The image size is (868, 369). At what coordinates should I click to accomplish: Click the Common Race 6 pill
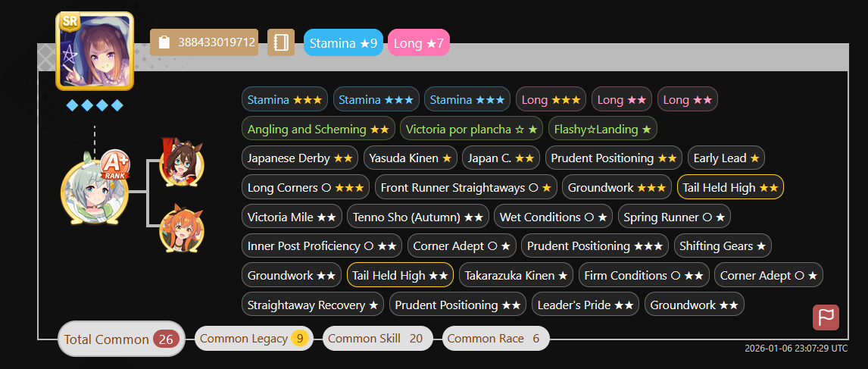(495, 338)
